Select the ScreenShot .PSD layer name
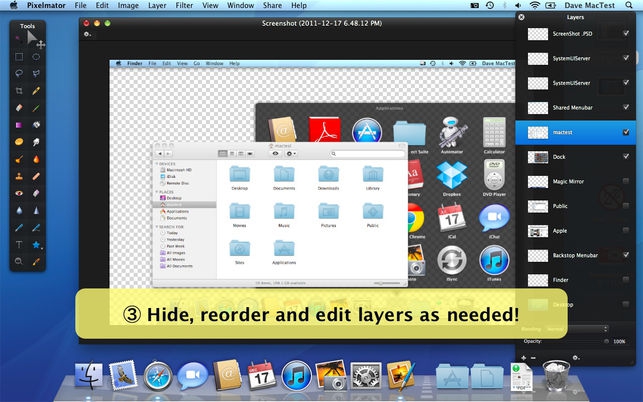 click(572, 34)
